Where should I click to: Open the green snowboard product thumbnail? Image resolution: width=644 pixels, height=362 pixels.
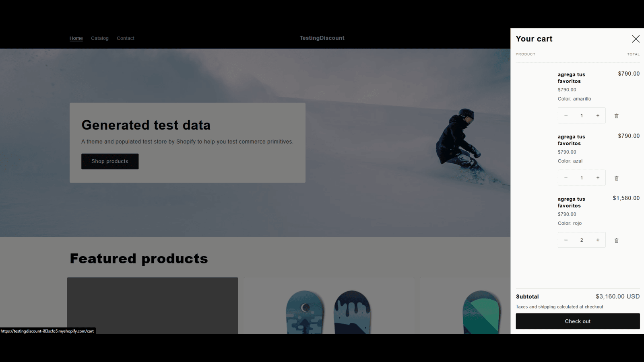(465, 305)
